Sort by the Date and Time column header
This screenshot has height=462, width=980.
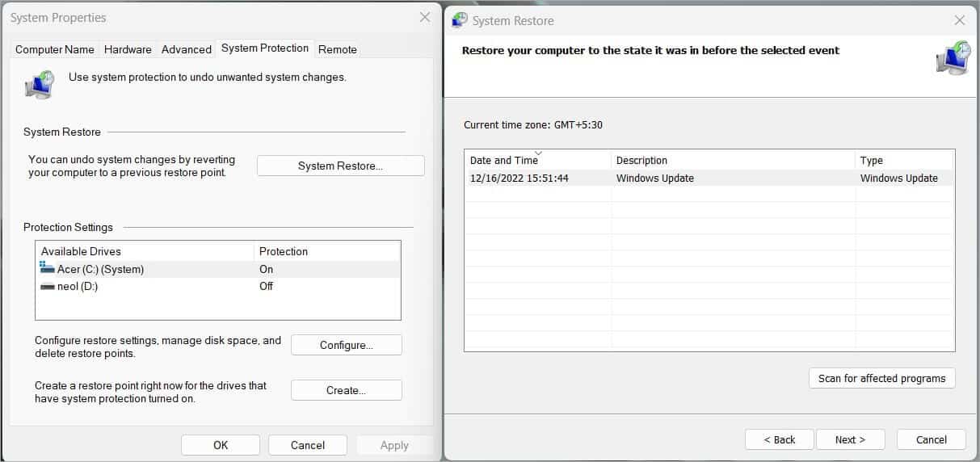point(538,160)
